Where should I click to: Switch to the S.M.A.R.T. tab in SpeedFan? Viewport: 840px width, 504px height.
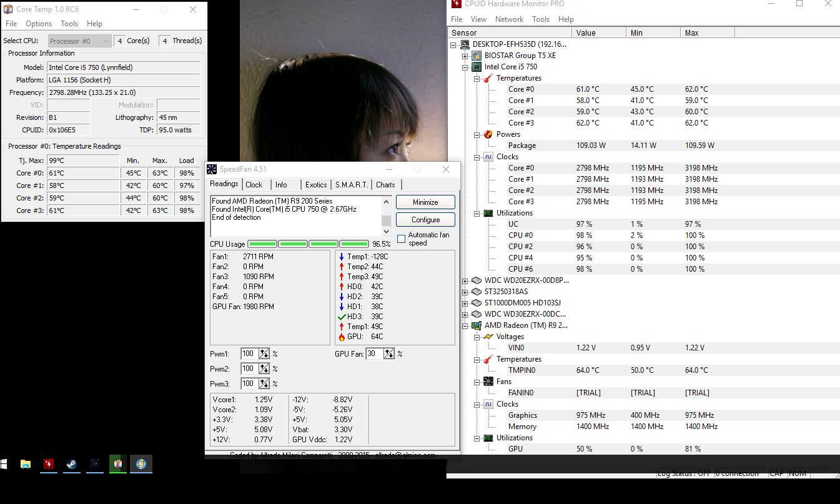(352, 184)
